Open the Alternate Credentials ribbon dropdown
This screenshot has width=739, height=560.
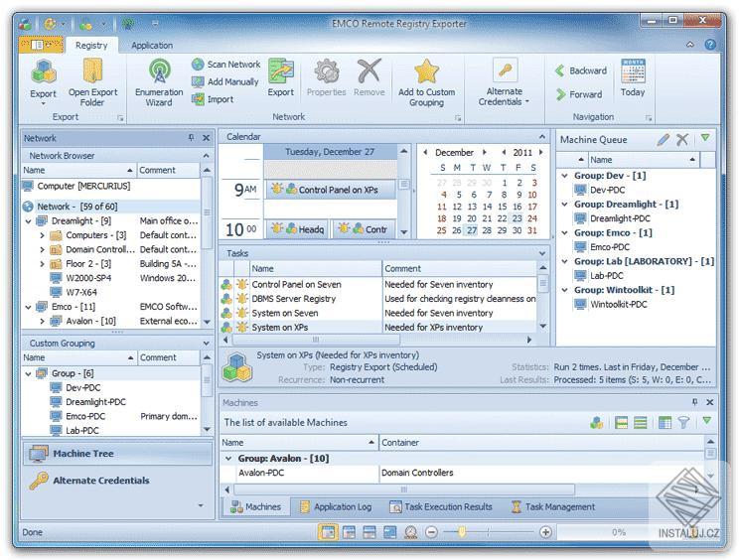(x=504, y=82)
